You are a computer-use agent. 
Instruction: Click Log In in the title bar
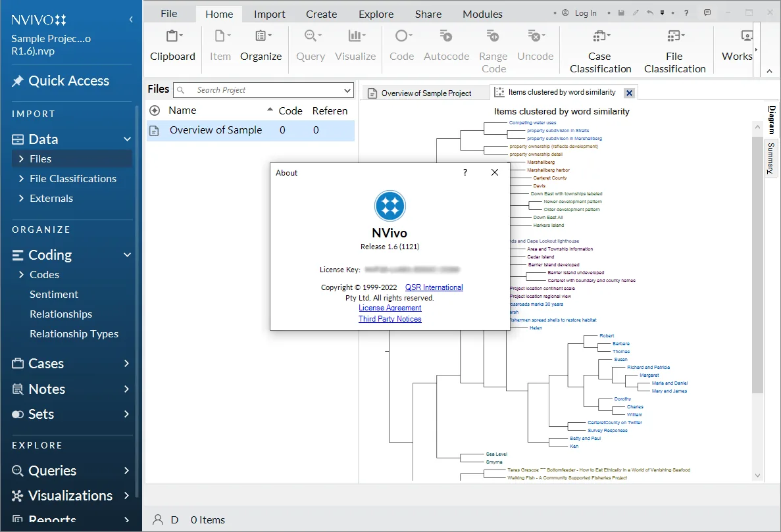586,13
